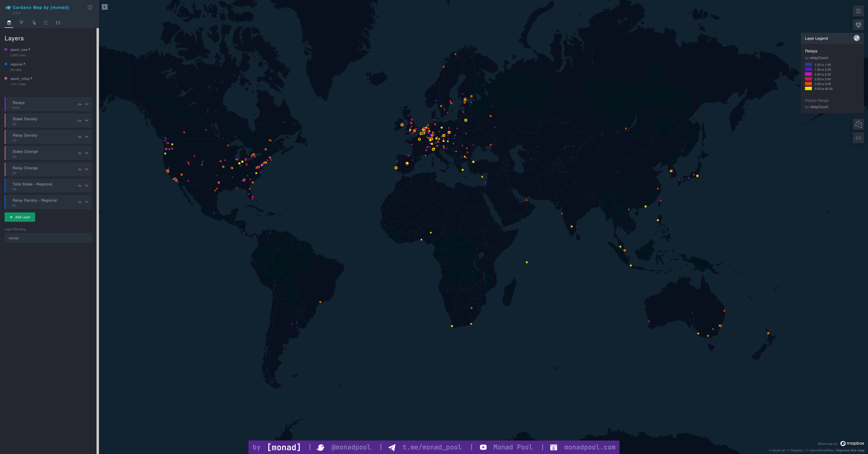Switch to split dual map view
This screenshot has width=868, height=454.
[x=858, y=11]
